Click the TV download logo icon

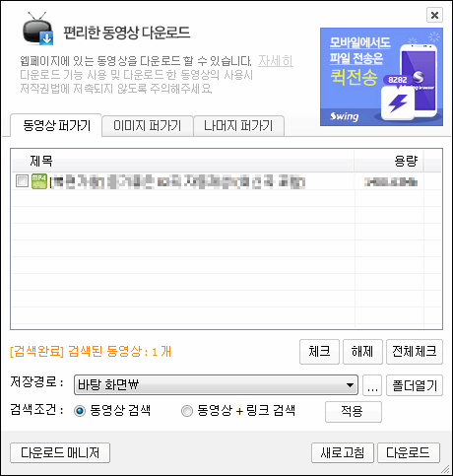pyautogui.click(x=38, y=29)
